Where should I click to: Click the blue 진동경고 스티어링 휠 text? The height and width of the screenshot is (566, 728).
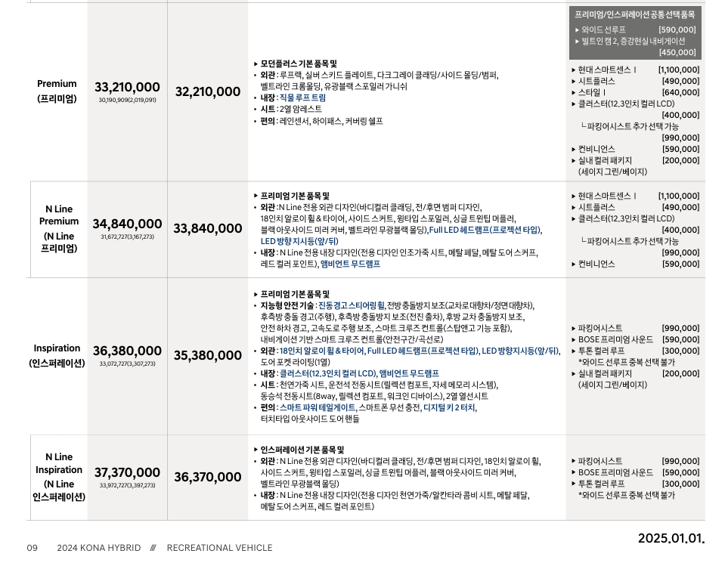pyautogui.click(x=351, y=306)
